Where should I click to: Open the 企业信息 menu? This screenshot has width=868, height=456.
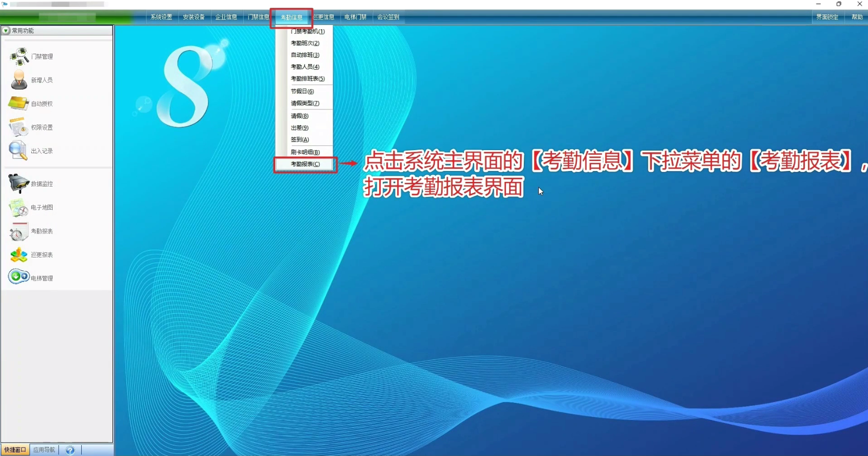pyautogui.click(x=227, y=17)
